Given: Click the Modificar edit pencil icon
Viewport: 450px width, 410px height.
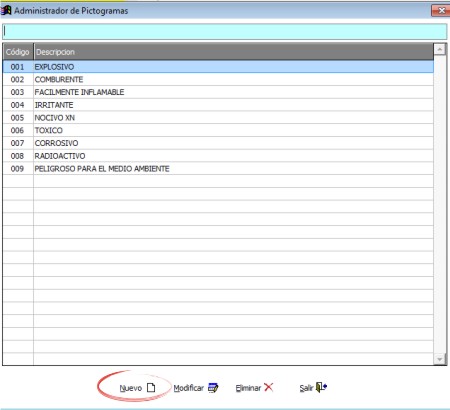Looking at the screenshot, I should [x=213, y=388].
